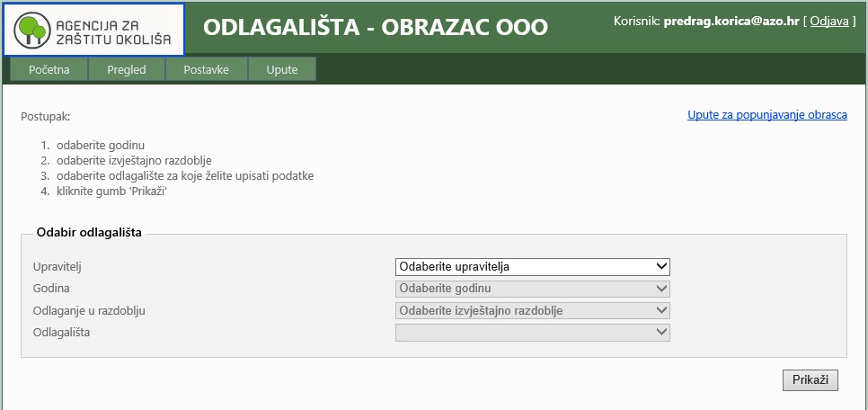Open the Pregled tab

(x=126, y=70)
